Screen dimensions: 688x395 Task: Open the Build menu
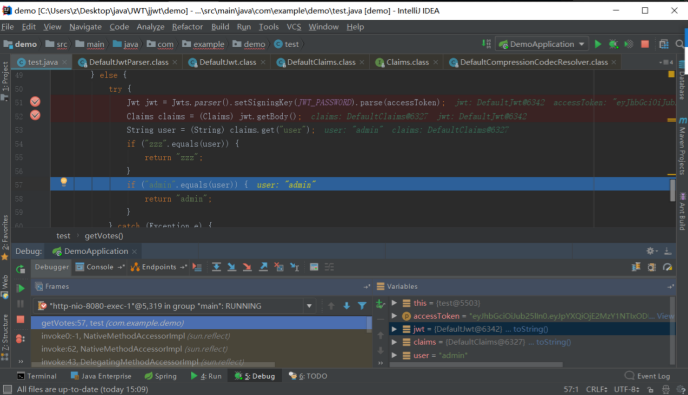pos(220,27)
